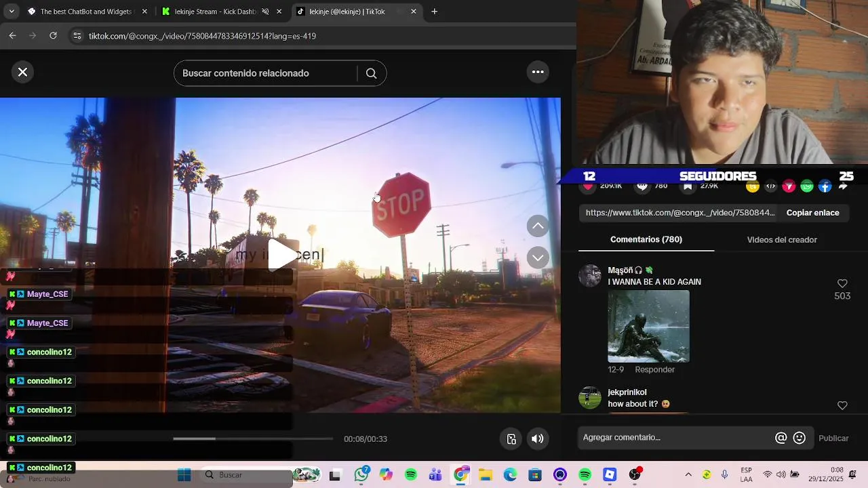This screenshot has height=488, width=868.
Task: Switch to lekinje Stream Kick Dashboard tab
Action: 215,12
